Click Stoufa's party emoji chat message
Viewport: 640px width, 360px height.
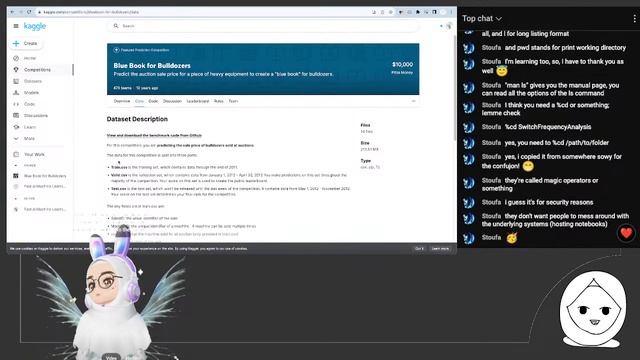[512, 238]
